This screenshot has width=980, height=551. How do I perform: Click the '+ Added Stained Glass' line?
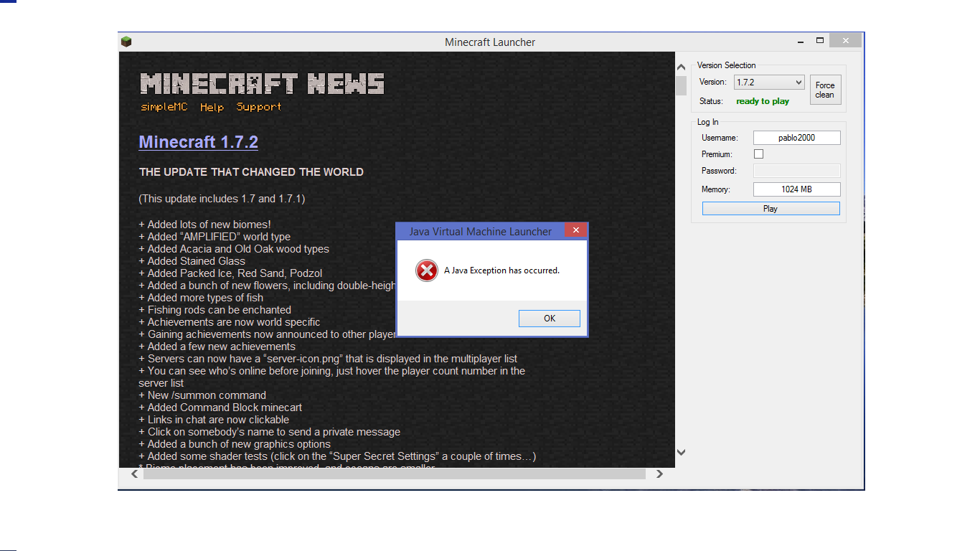tap(192, 261)
